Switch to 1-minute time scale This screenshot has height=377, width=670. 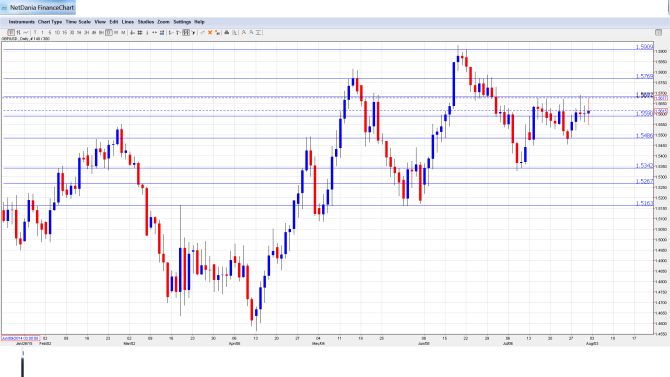[42, 32]
